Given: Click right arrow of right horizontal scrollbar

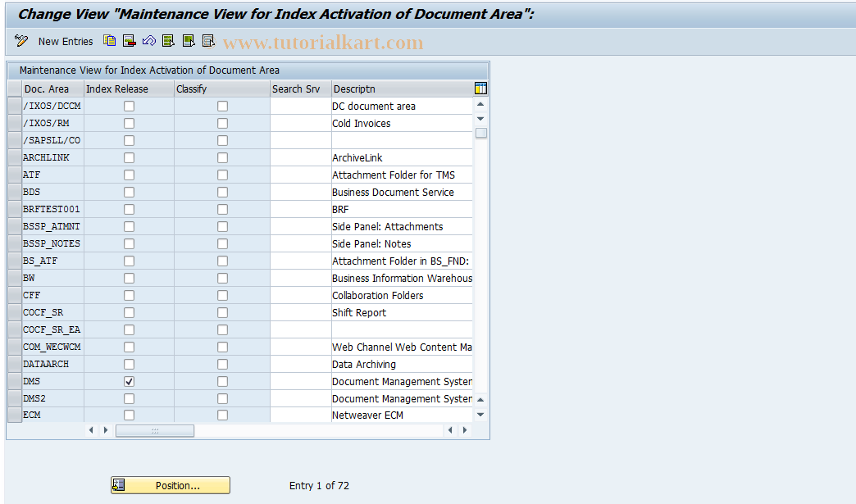Looking at the screenshot, I should (x=465, y=429).
